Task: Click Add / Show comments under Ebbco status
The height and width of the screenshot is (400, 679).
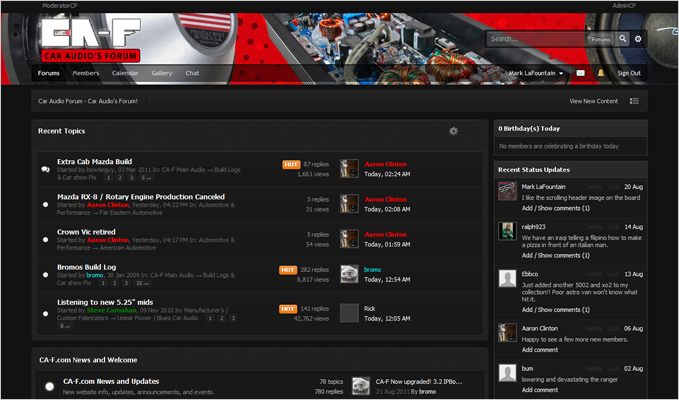Action: point(556,310)
